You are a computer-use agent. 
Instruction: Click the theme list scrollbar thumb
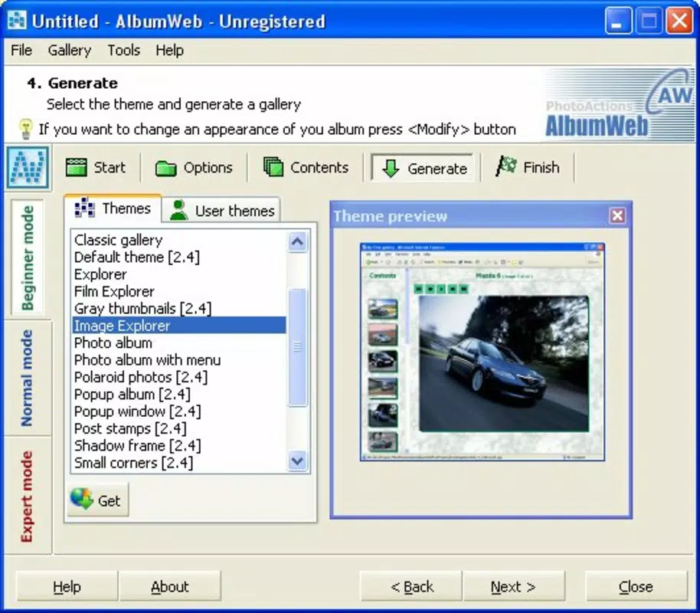297,347
